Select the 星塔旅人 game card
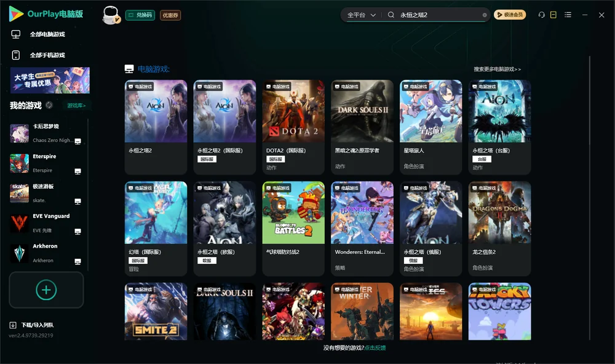The image size is (615, 364). click(431, 127)
